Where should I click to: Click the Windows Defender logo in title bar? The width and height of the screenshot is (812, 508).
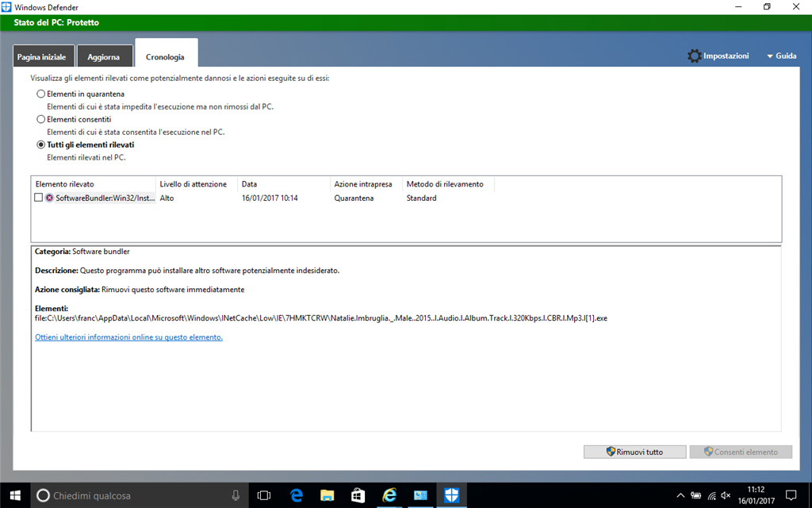(6, 7)
